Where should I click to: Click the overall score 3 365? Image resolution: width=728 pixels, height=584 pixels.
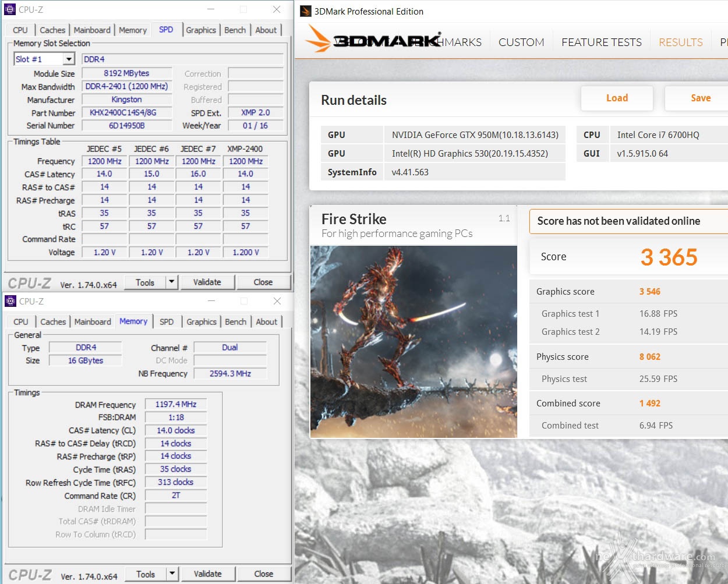669,257
